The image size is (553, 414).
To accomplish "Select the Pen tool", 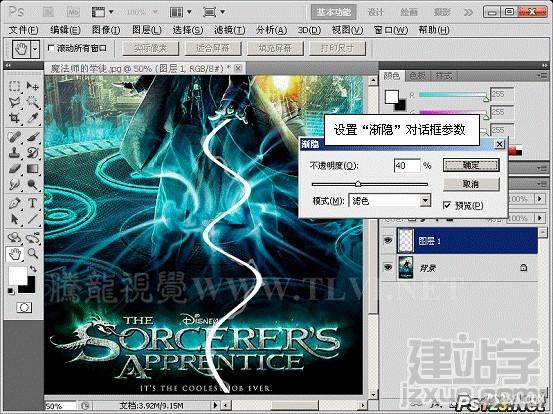I will (14, 203).
